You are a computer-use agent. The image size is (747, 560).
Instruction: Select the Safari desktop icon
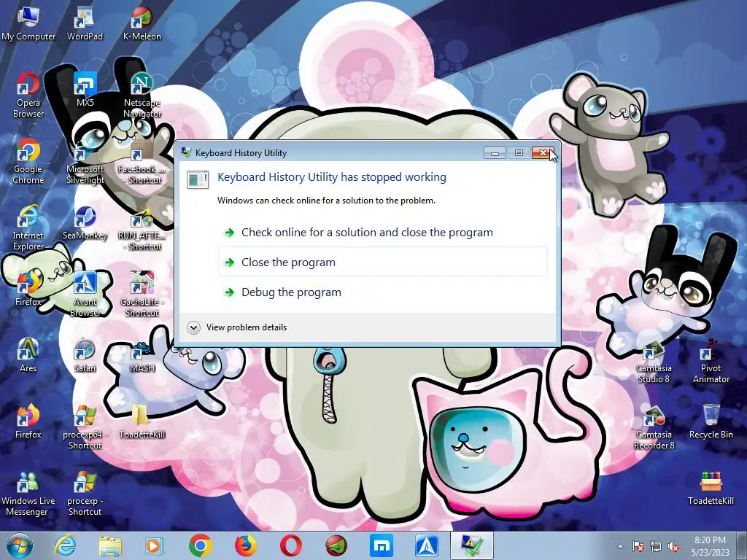85,355
